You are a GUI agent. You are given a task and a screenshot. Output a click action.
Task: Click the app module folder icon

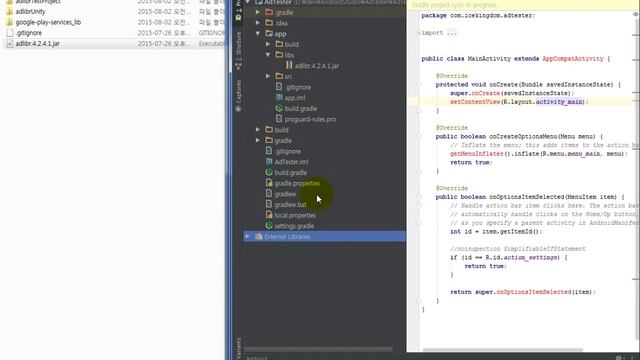[269, 33]
